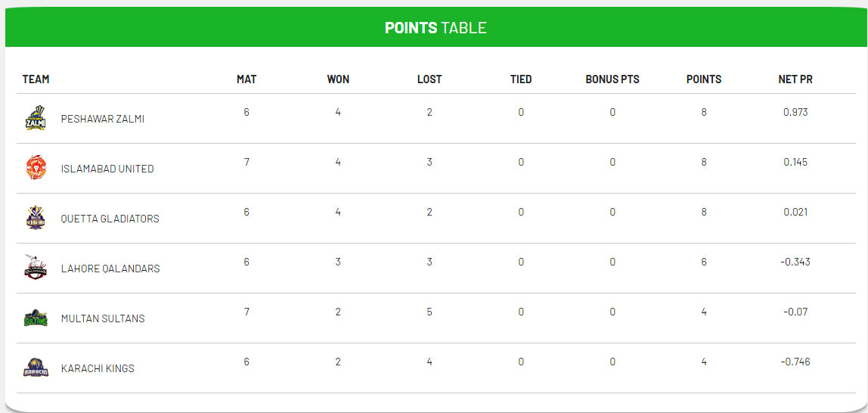868x413 pixels.
Task: Click the Lahore Qalandars team logo
Action: point(36,268)
